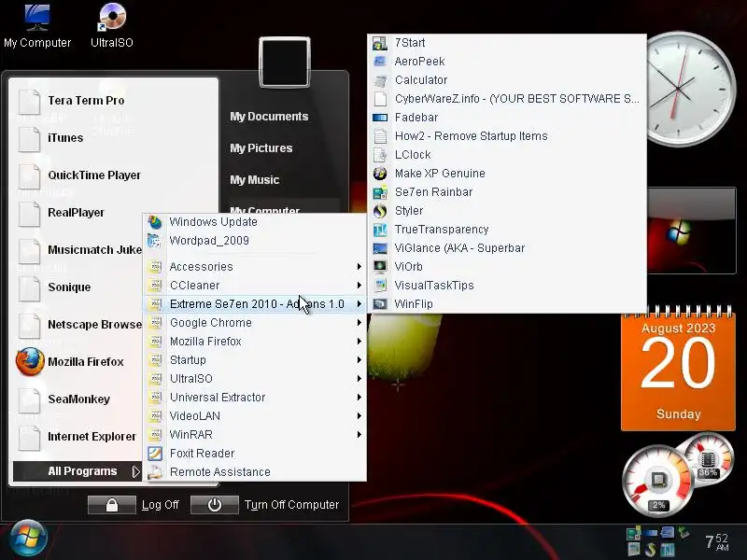Click the August 2023 calendar gadget
The width and height of the screenshot is (747, 560).
tap(678, 368)
